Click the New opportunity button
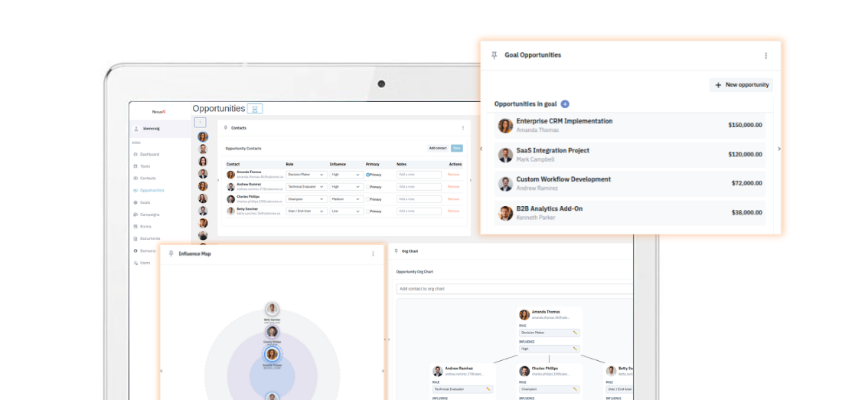This screenshot has width=868, height=400. pyautogui.click(x=741, y=85)
